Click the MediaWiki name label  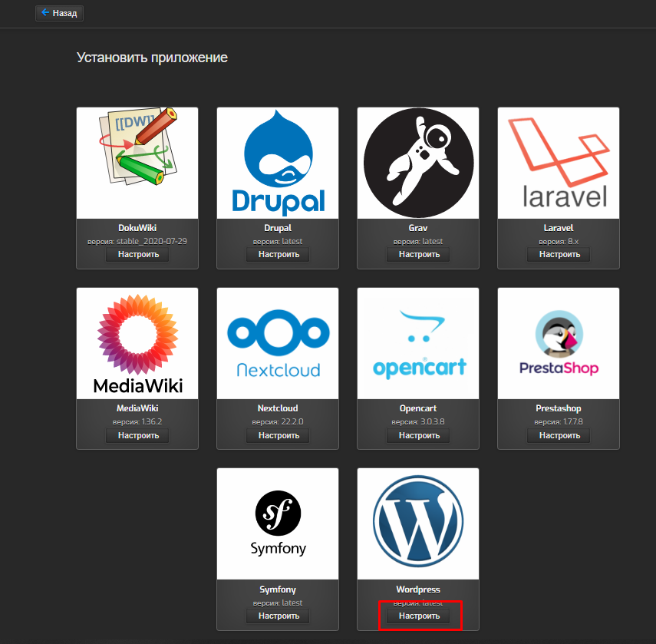click(x=137, y=408)
